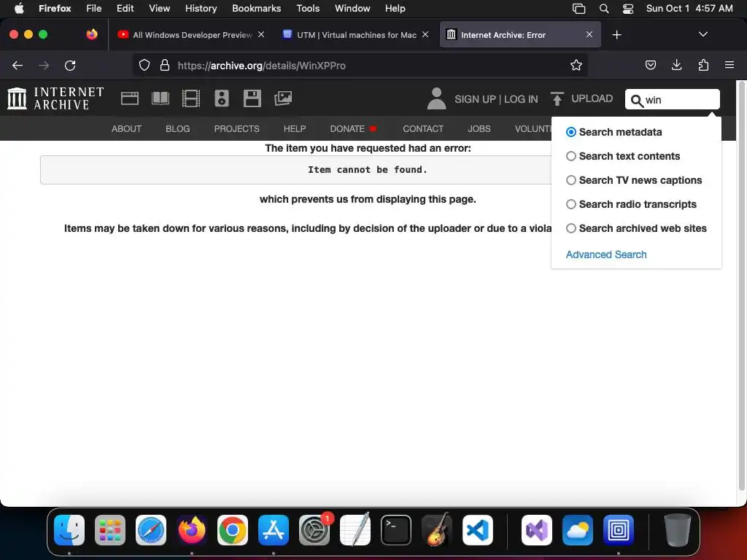Open the Wayback Machine web icon
Screen dimensions: 747x560
(130, 98)
